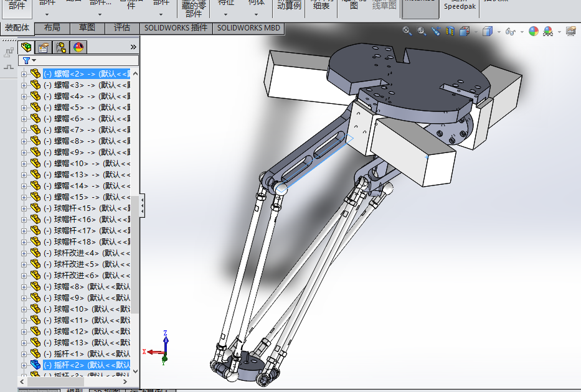
Task: Click tree vertical scrollbar down arrow
Action: pos(135,371)
